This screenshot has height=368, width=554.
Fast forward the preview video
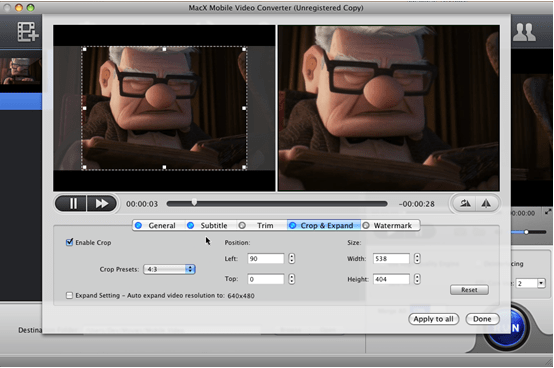pos(102,203)
